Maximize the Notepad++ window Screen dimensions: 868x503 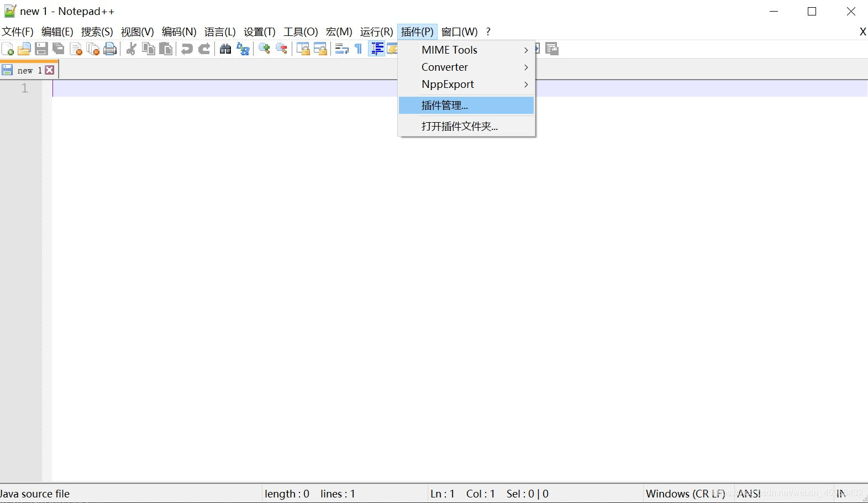812,11
